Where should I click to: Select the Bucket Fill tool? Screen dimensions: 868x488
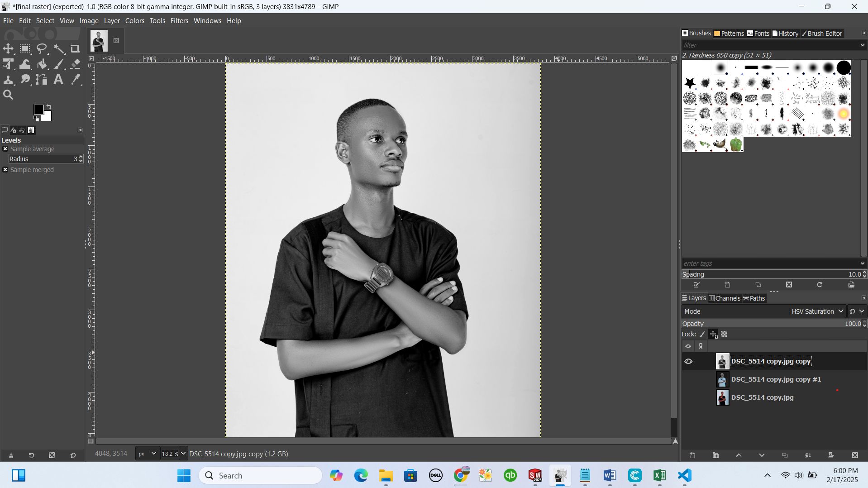(42, 64)
